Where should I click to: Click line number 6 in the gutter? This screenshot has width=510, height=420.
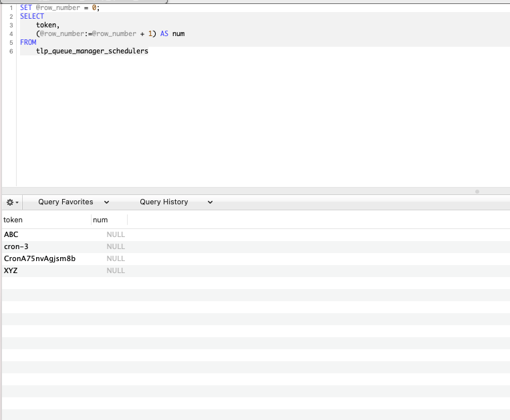(11, 51)
